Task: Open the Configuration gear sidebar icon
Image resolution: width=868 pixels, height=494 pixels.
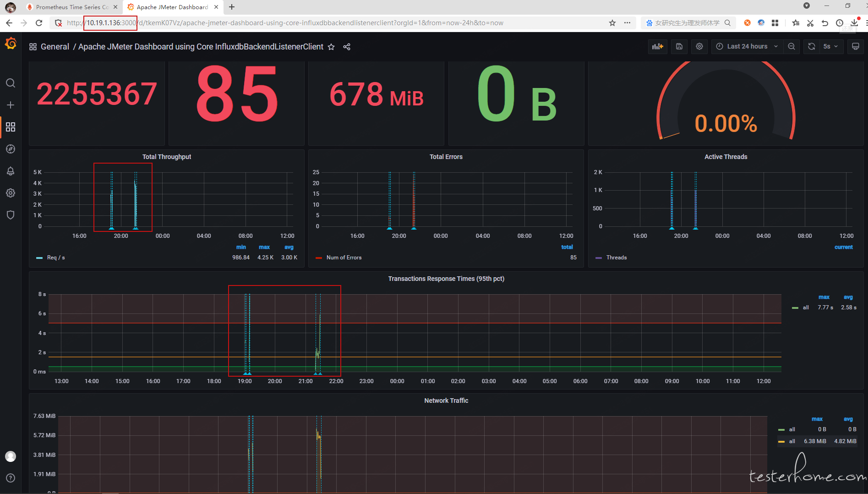Action: point(11,193)
